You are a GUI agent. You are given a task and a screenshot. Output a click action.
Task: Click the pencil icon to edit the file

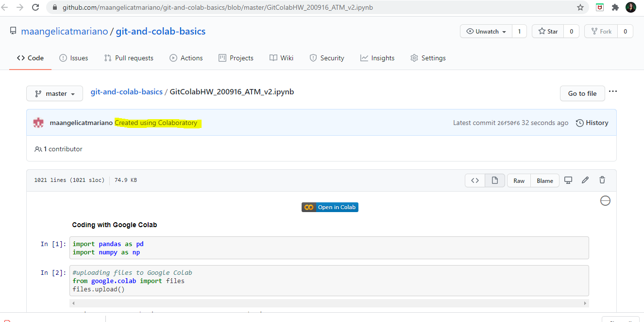(x=585, y=180)
